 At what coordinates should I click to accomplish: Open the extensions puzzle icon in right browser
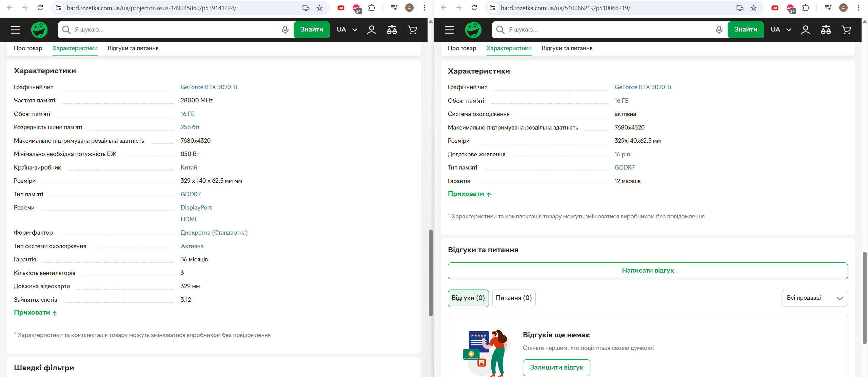point(806,8)
